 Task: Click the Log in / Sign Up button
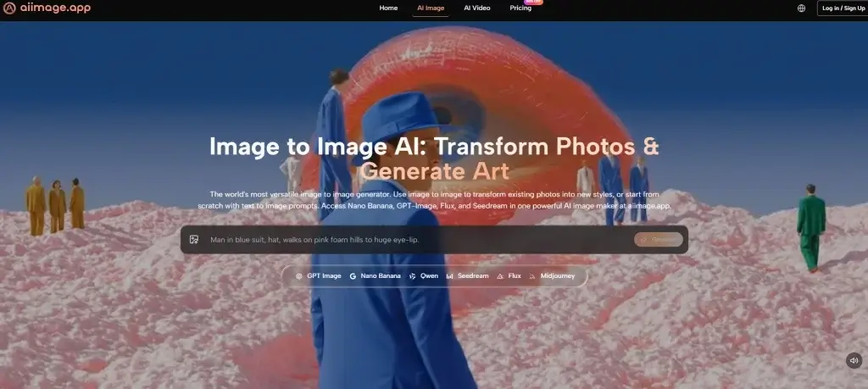842,8
